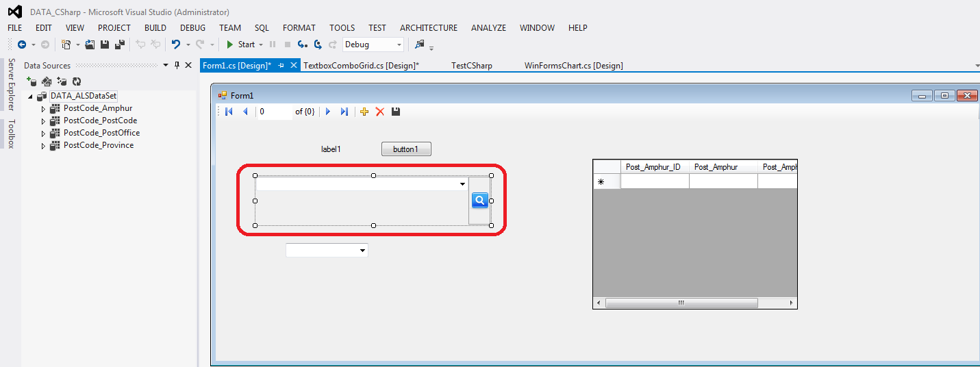Click the navigator position number field
This screenshot has width=980, height=367.
coord(274,112)
